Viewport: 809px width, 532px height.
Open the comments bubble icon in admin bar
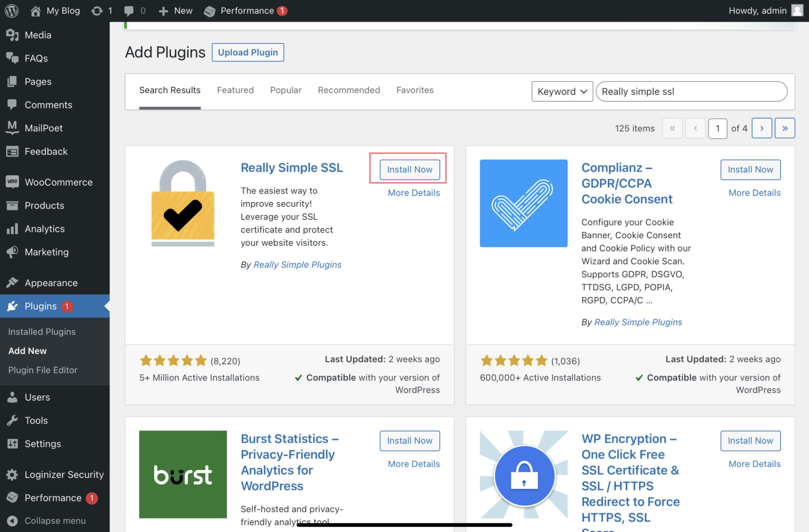[129, 11]
